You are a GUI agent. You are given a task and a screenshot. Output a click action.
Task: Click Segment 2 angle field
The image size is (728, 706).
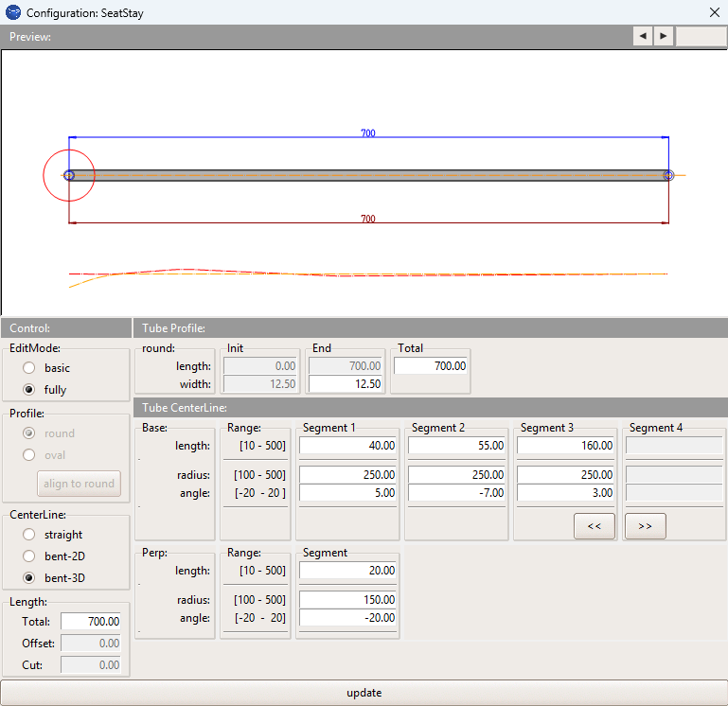coord(457,492)
